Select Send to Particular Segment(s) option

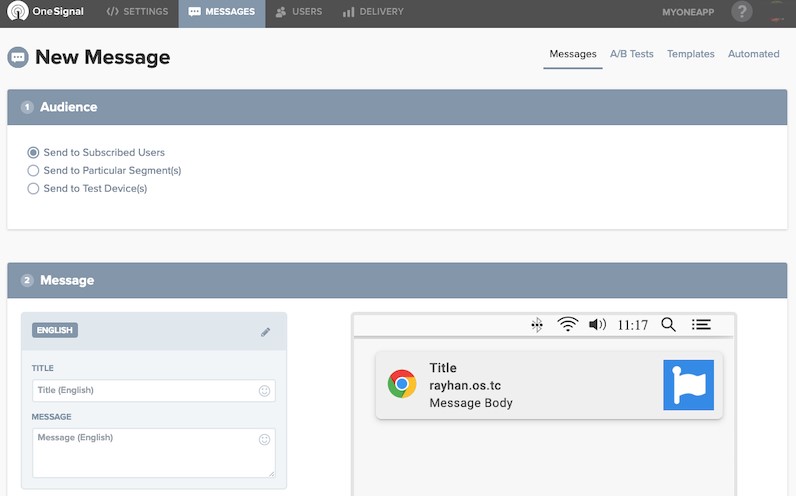pos(34,171)
